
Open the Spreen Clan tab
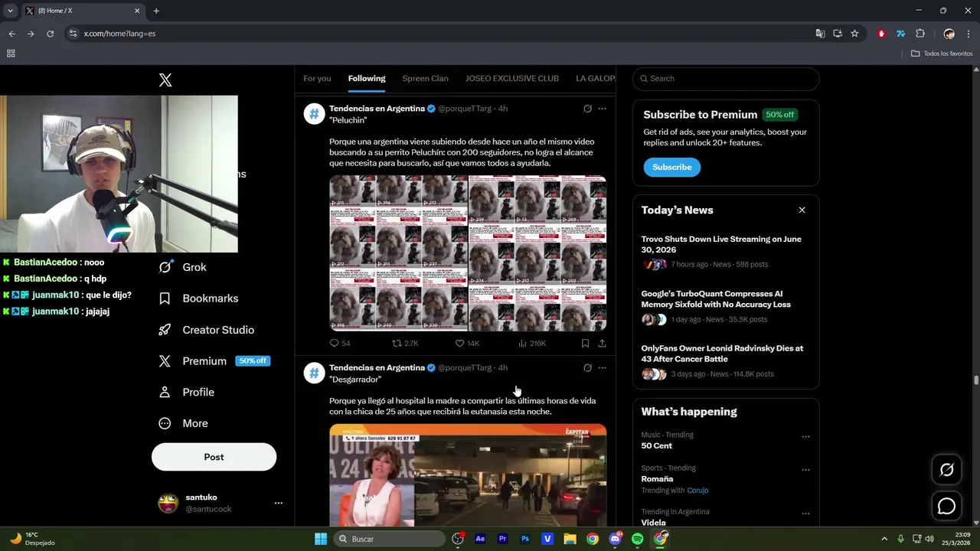[425, 78]
